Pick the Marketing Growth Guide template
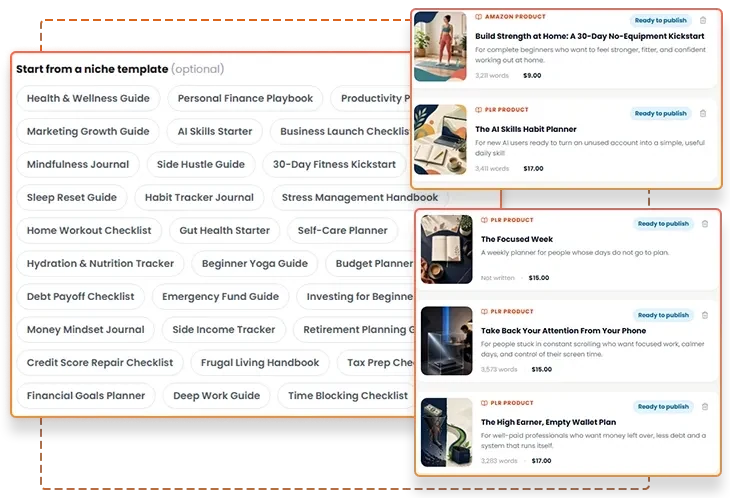 (88, 131)
